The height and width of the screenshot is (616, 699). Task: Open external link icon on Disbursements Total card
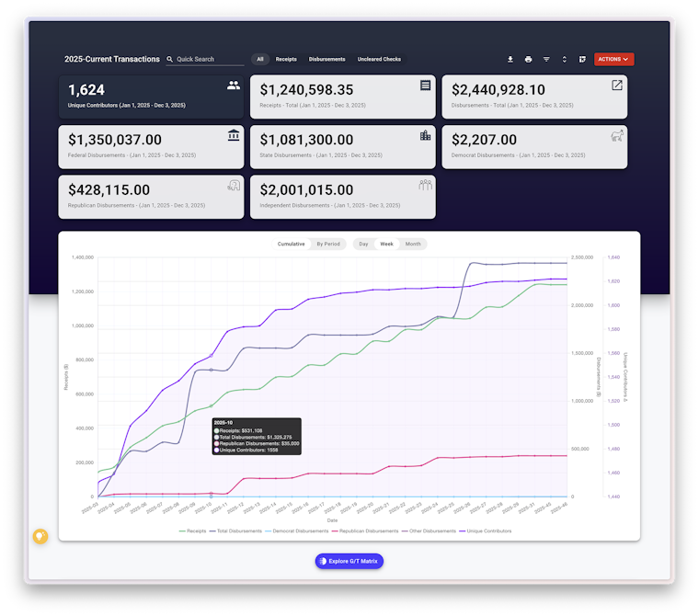coord(616,86)
